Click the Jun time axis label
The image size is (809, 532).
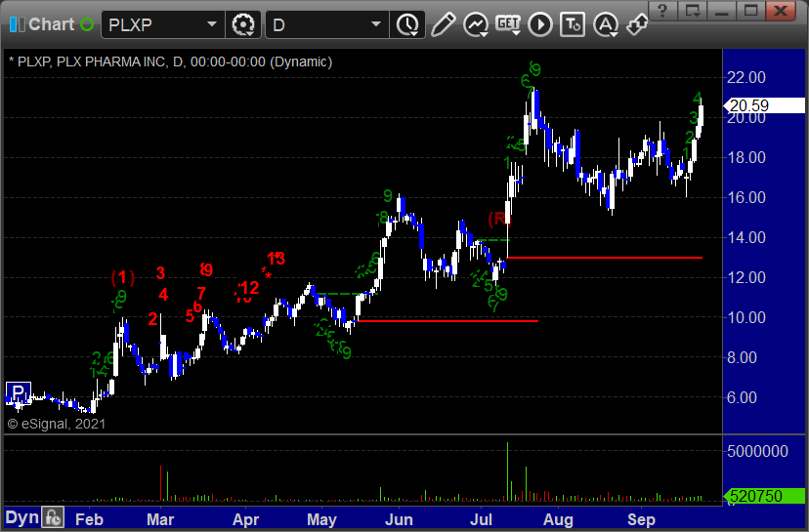pyautogui.click(x=399, y=519)
